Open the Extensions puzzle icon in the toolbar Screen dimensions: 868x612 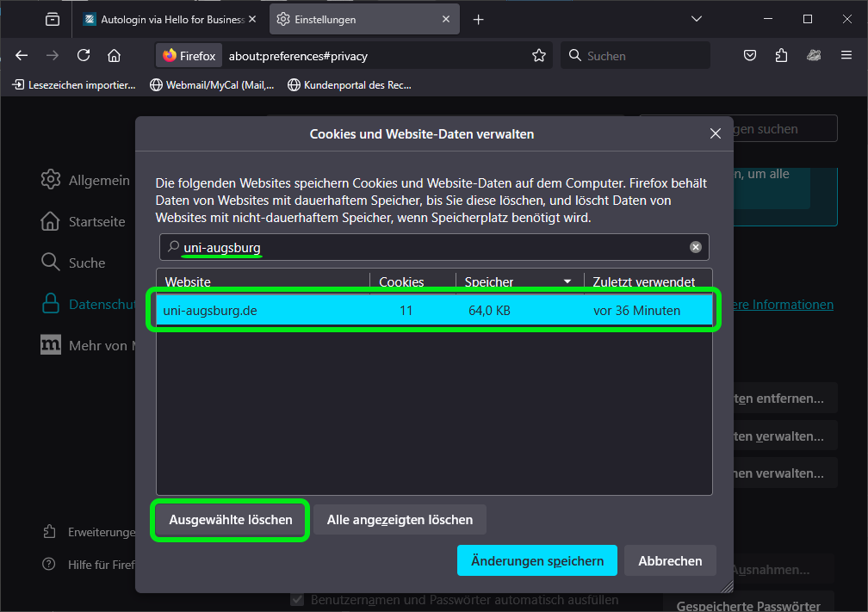coord(781,55)
